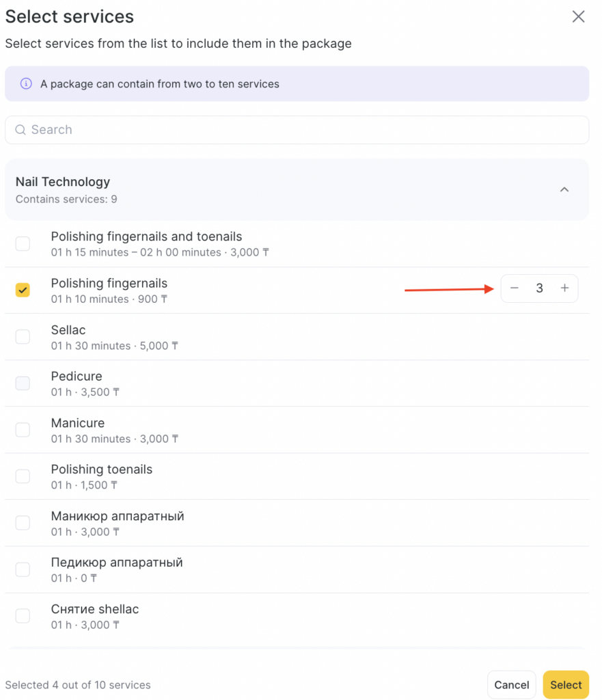Enable the Manicure service checkbox
Screen dimensions: 602x700
tap(23, 429)
